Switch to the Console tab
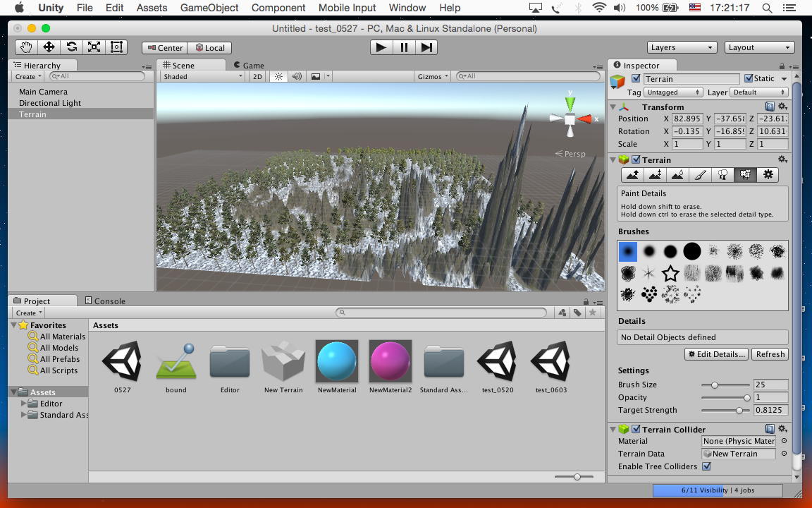The image size is (812, 508). [x=105, y=301]
